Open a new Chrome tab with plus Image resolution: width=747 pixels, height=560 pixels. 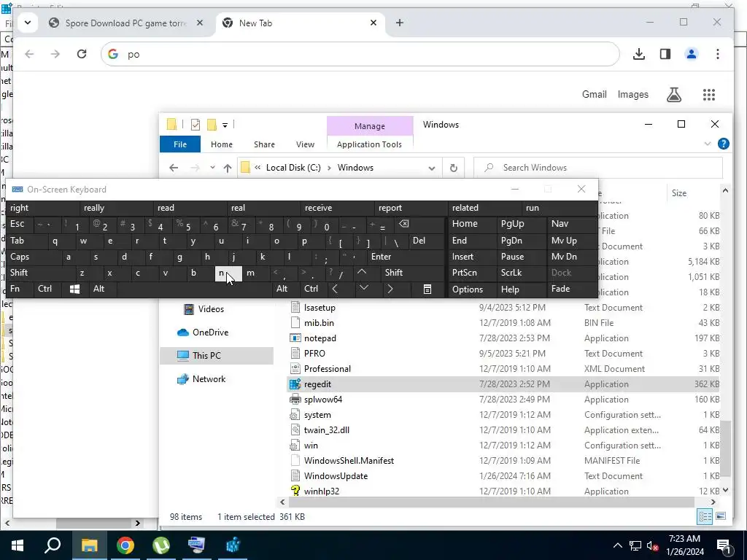pos(399,23)
